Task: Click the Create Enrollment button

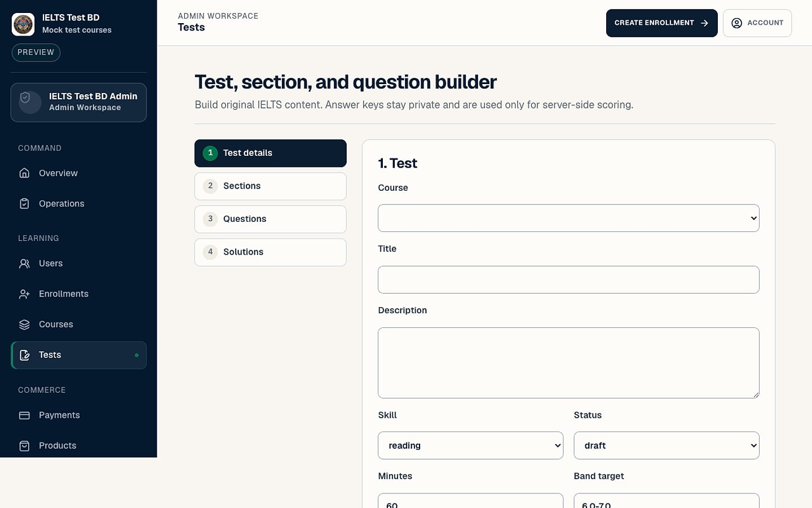Action: pyautogui.click(x=661, y=23)
